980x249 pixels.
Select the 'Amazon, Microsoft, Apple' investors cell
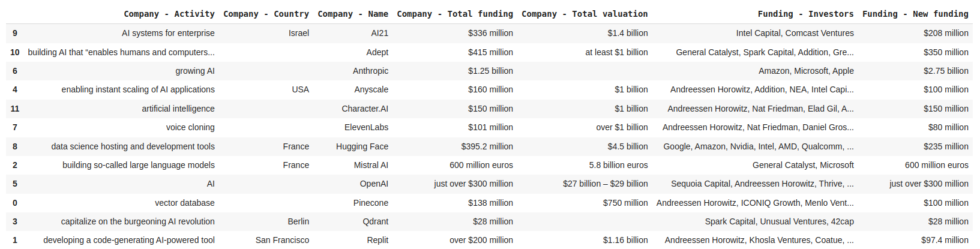(806, 71)
